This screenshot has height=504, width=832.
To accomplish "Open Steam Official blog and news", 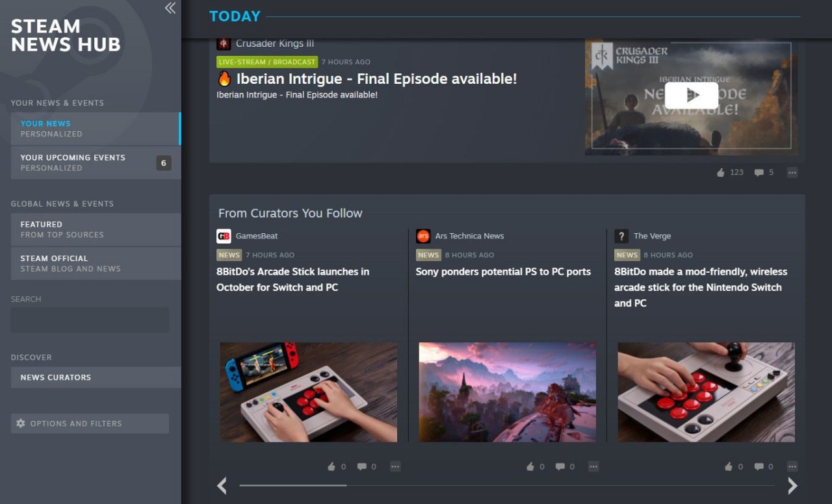I will coord(96,263).
